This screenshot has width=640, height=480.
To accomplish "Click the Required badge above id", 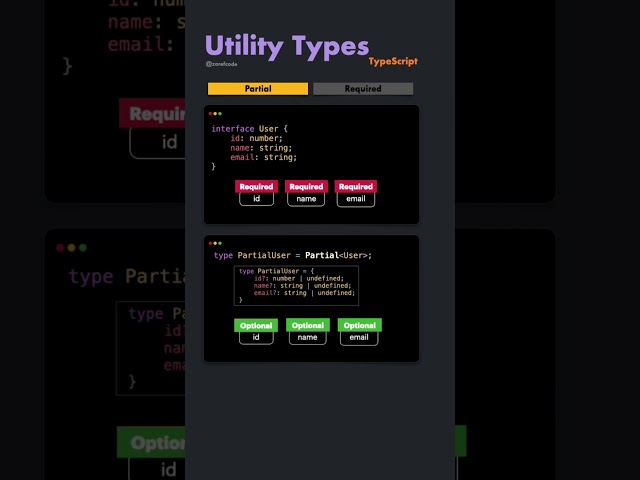I will point(256,187).
